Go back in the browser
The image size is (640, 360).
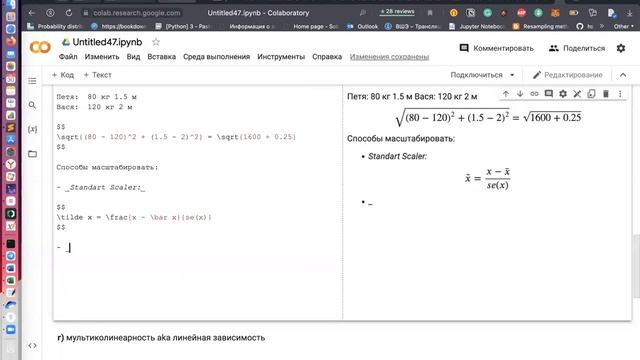click(32, 13)
